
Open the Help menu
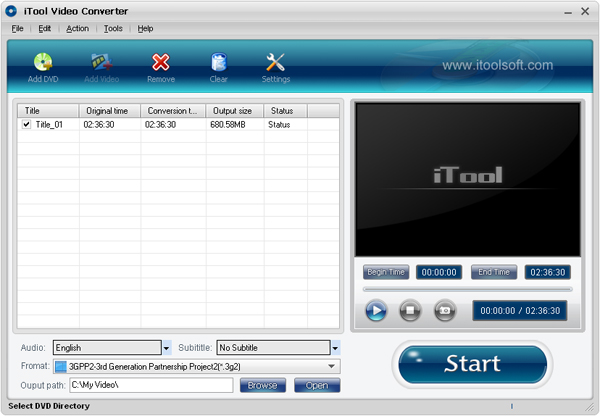(145, 28)
